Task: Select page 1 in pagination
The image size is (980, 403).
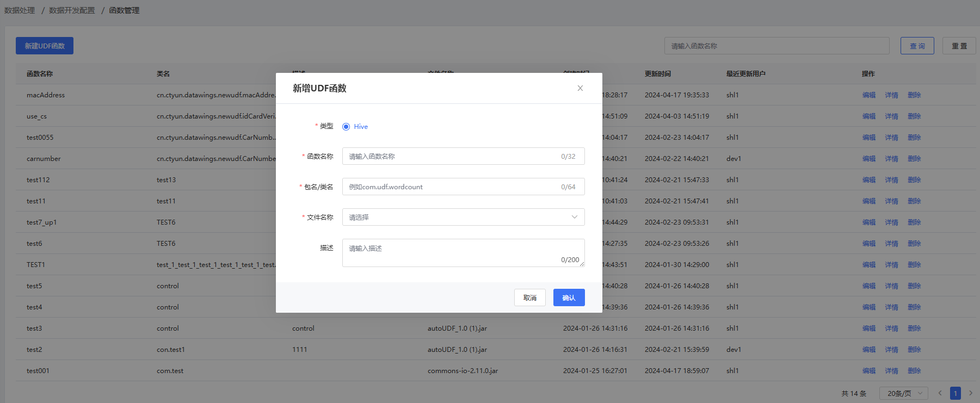Action: tap(956, 393)
